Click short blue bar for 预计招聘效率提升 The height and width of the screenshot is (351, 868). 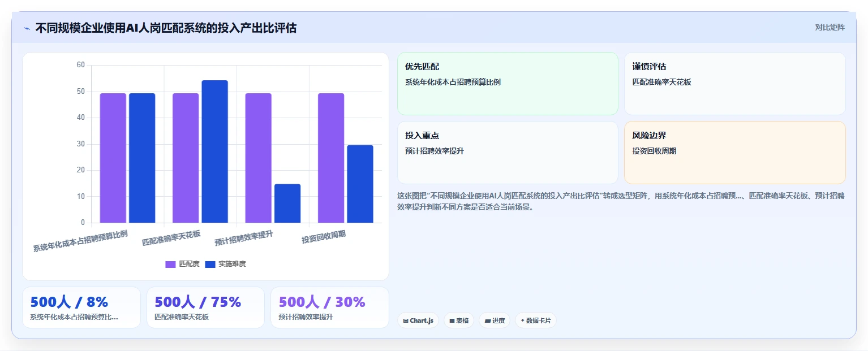287,203
